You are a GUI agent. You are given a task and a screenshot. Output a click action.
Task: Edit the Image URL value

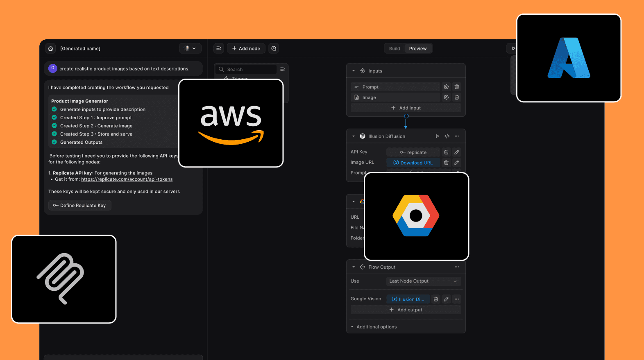pos(457,163)
